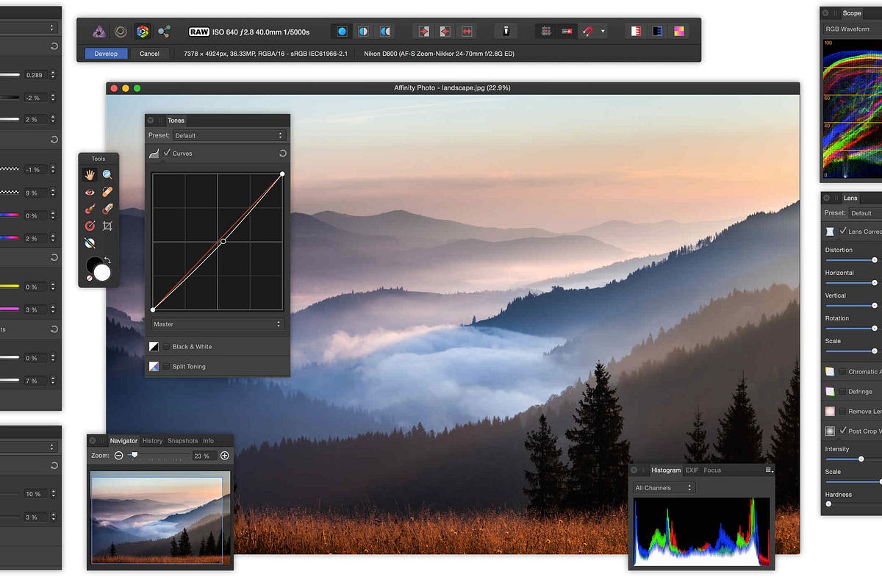Select the Blemish Removal bandage tool
Image resolution: width=882 pixels, height=588 pixels.
coord(107,192)
